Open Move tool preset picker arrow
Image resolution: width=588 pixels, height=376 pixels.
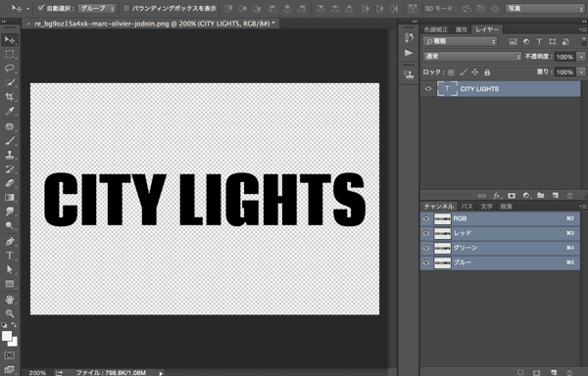point(27,8)
